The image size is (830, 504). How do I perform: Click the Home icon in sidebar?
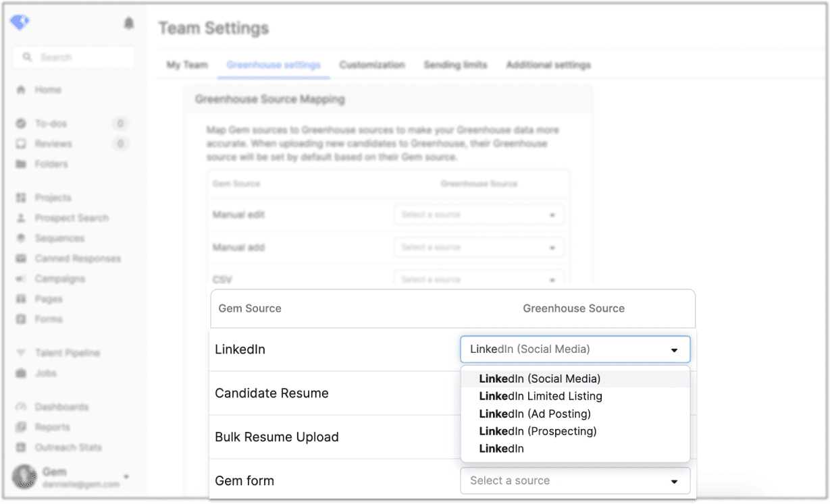pyautogui.click(x=21, y=90)
